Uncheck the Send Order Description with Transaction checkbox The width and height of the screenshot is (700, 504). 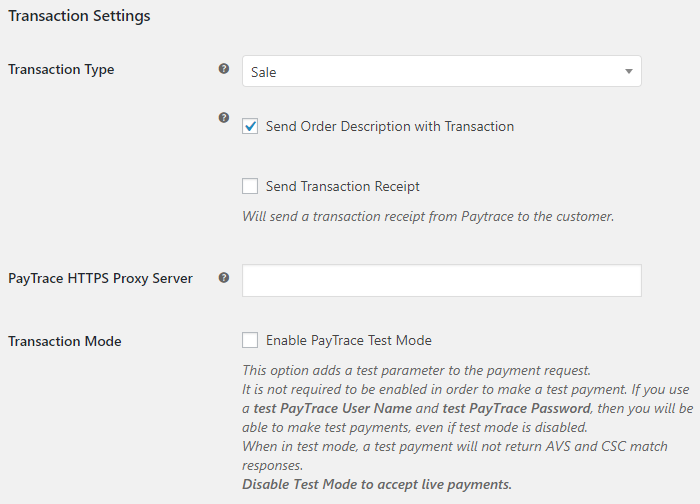250,127
